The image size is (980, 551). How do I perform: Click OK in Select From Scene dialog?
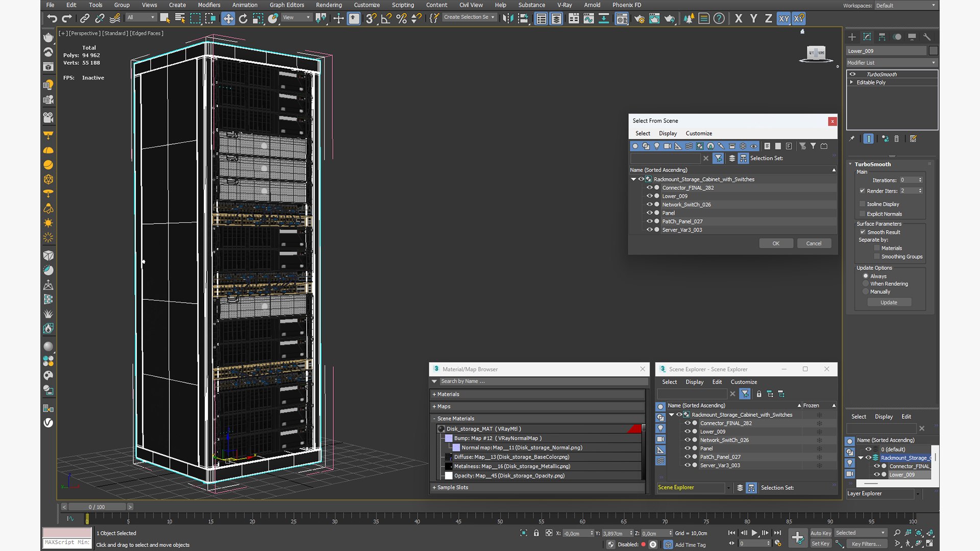click(x=776, y=243)
